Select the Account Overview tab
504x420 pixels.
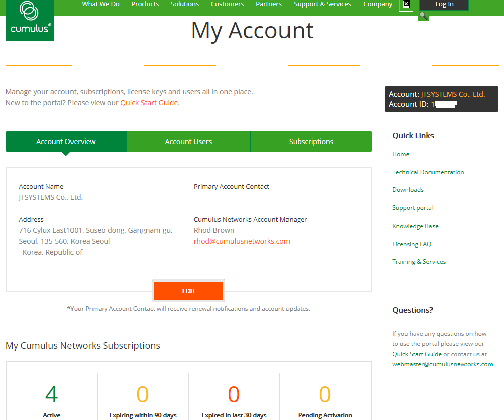pyautogui.click(x=66, y=142)
